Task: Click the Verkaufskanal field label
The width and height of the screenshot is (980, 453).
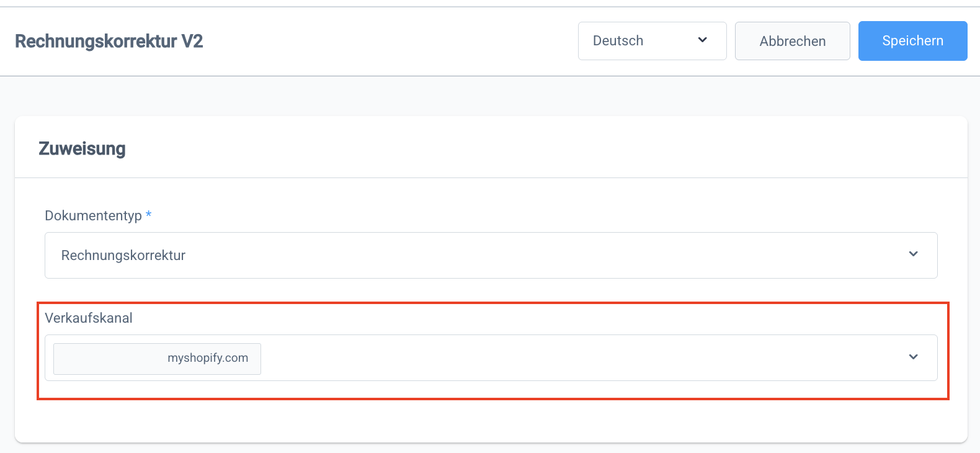Action: click(x=89, y=318)
